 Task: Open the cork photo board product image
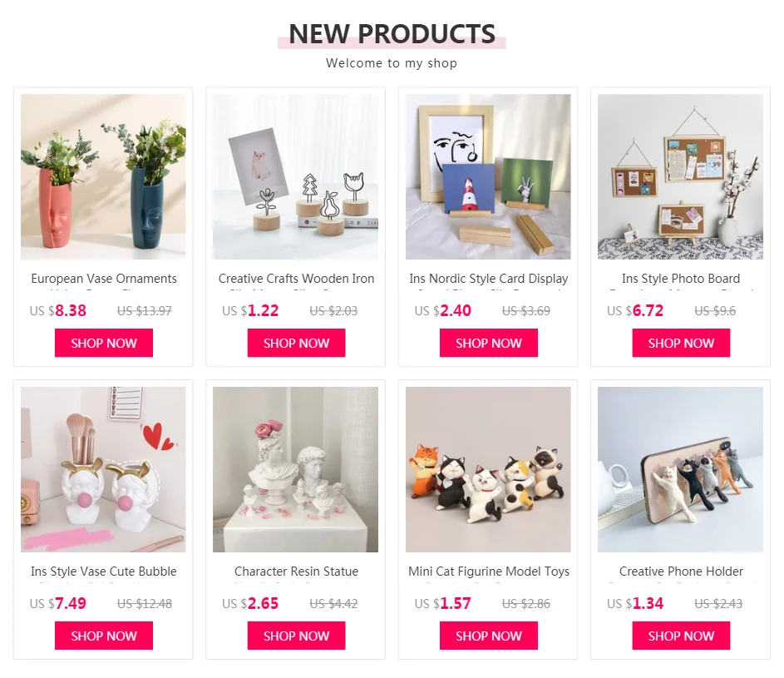click(681, 176)
